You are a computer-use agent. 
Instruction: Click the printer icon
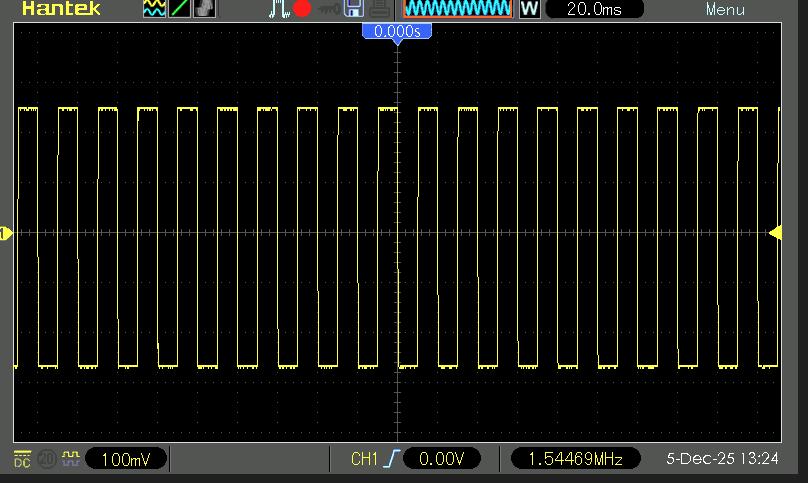coord(379,10)
